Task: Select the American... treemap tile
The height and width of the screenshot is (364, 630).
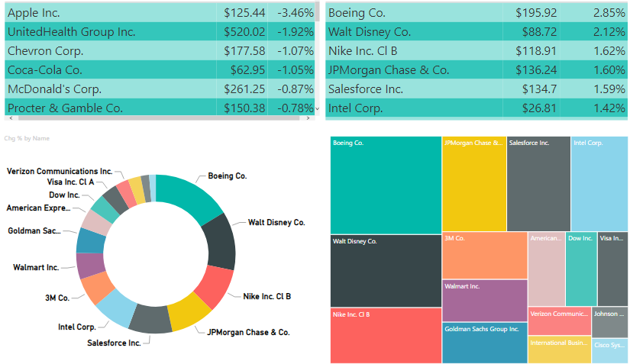Action: pos(547,269)
